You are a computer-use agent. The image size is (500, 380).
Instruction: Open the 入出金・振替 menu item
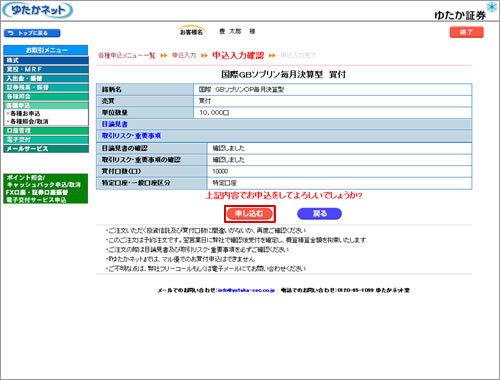(46, 78)
